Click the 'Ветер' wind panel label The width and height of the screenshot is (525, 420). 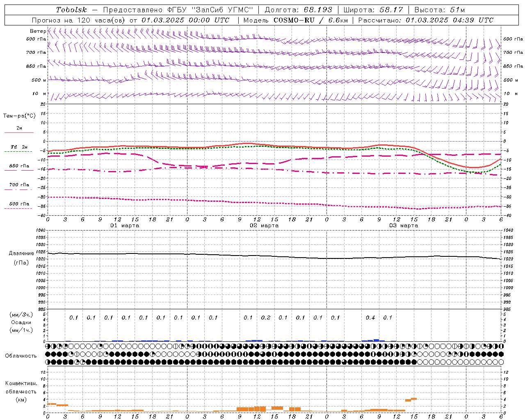(38, 31)
